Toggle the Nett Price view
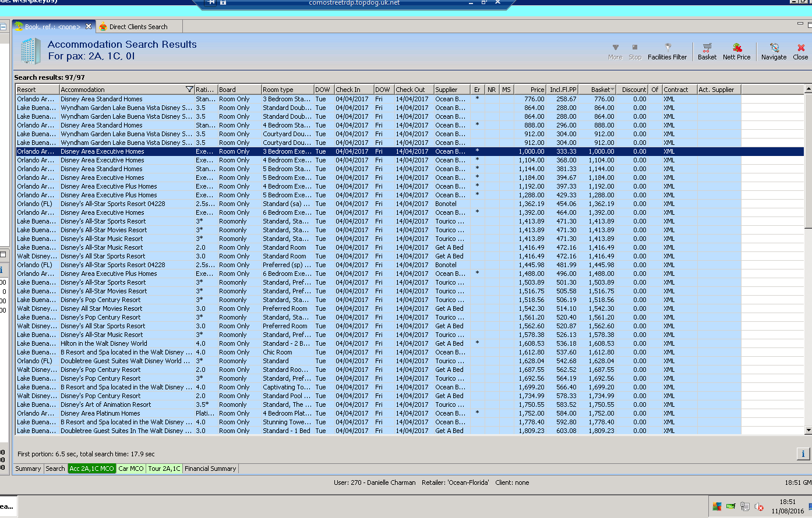This screenshot has width=812, height=518. click(x=737, y=51)
